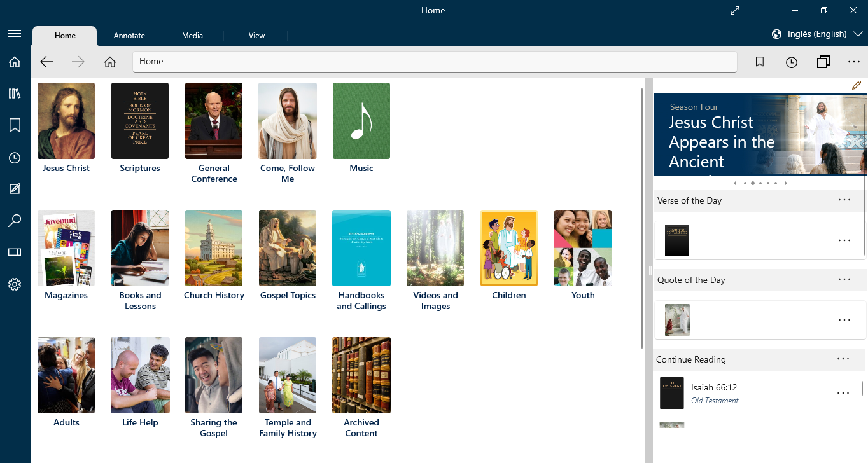Open Continue Reading options ellipsis
This screenshot has height=463, width=868.
843,359
